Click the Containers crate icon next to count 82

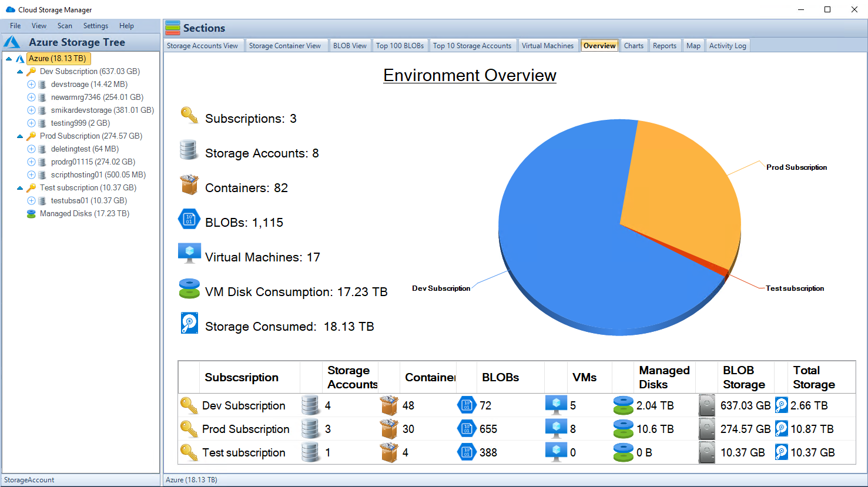(x=189, y=184)
